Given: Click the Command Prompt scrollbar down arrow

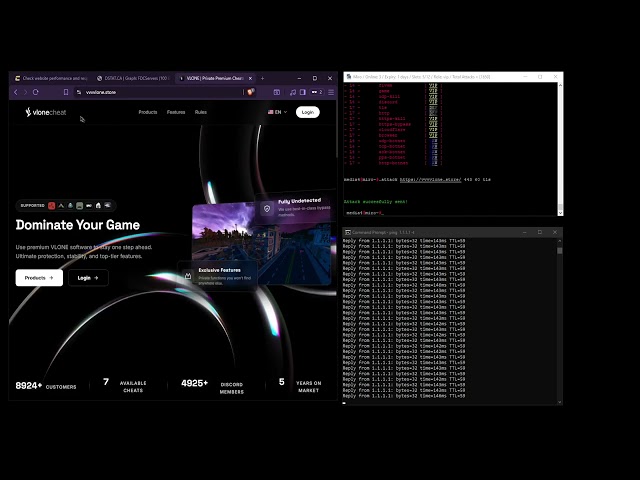Looking at the screenshot, I should point(560,402).
